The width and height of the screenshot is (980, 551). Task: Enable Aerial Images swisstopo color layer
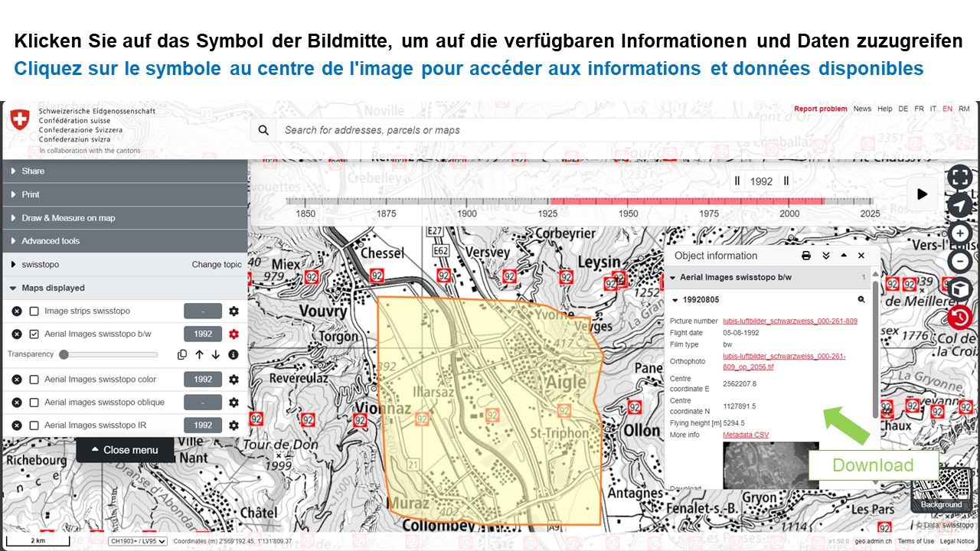(x=34, y=380)
